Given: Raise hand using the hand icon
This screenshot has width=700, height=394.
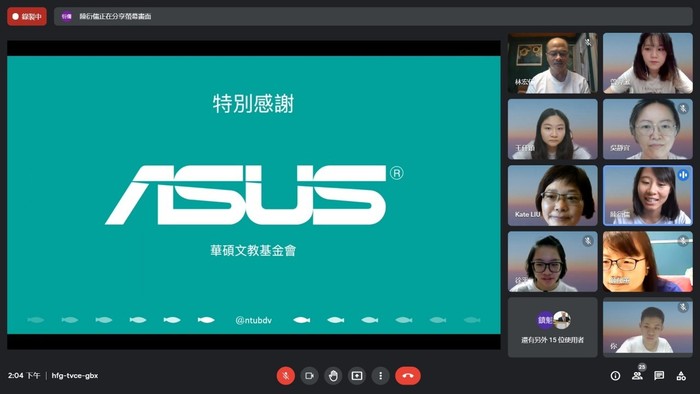Looking at the screenshot, I should [x=333, y=376].
